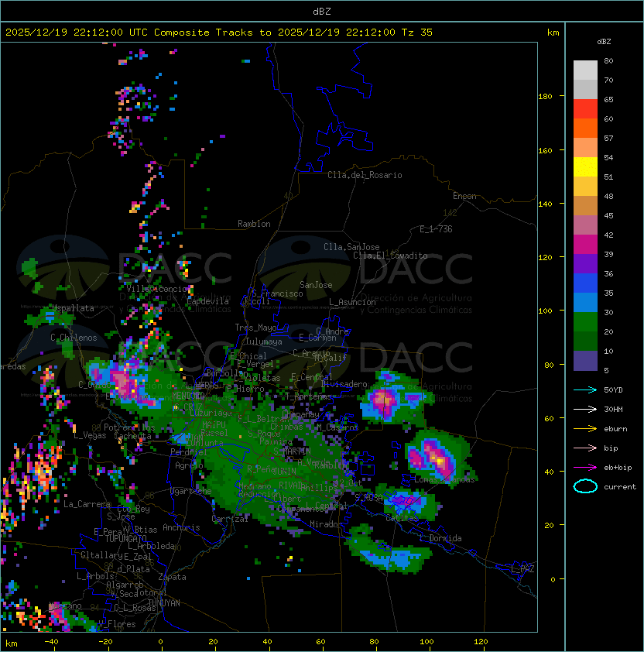
Task: Click the '180' tick on right km axis
Action: [545, 97]
